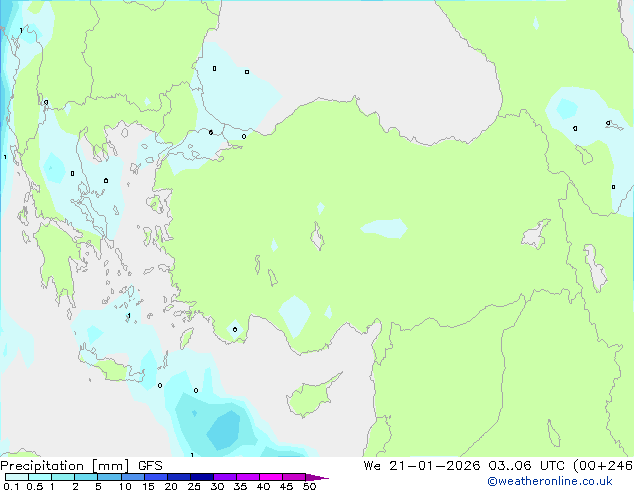Click the "0.5" legend scale label

coord(35,486)
